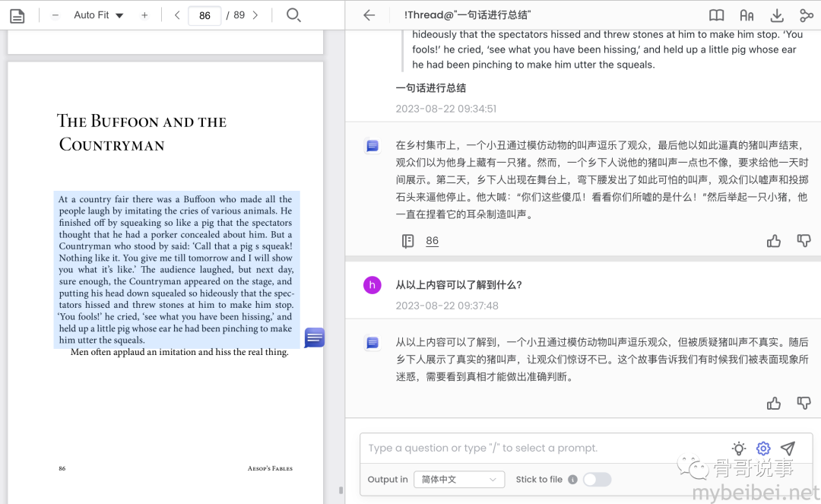Click the Stick to file info icon
Screen dimensions: 821x504
coord(573,480)
